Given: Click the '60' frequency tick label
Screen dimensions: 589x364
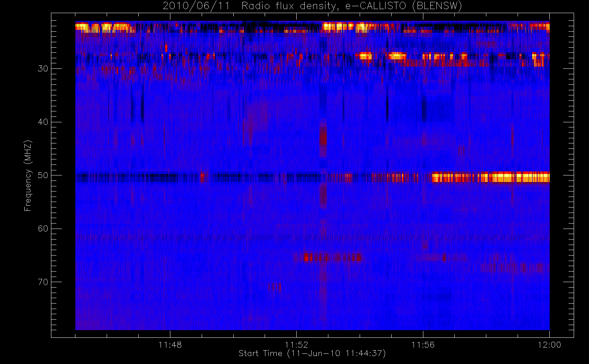Looking at the screenshot, I should pyautogui.click(x=43, y=229).
